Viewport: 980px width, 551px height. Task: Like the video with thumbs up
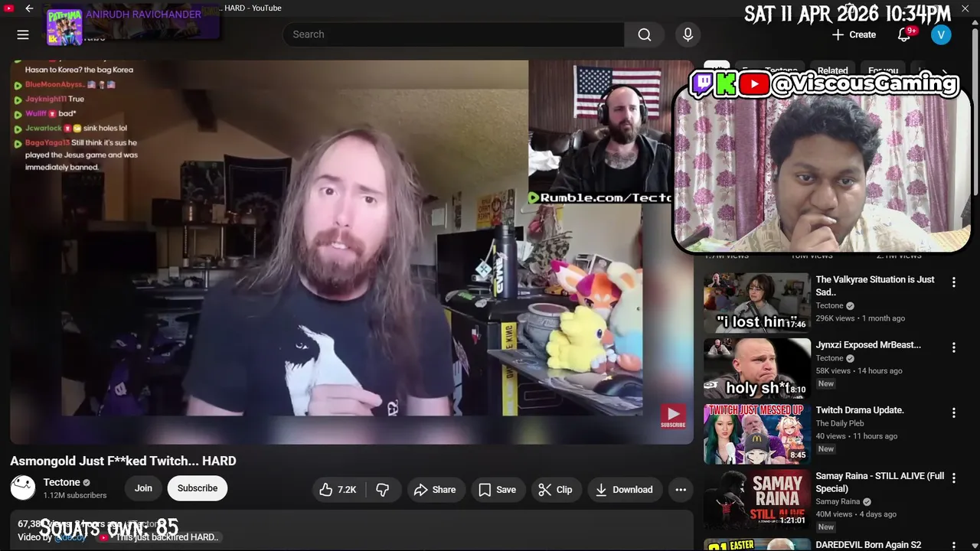click(x=338, y=490)
